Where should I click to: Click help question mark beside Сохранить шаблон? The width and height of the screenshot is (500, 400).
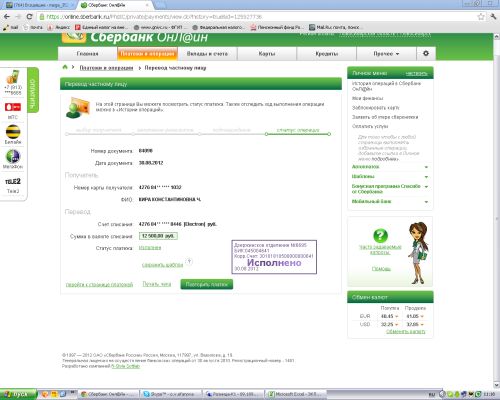coord(189,261)
